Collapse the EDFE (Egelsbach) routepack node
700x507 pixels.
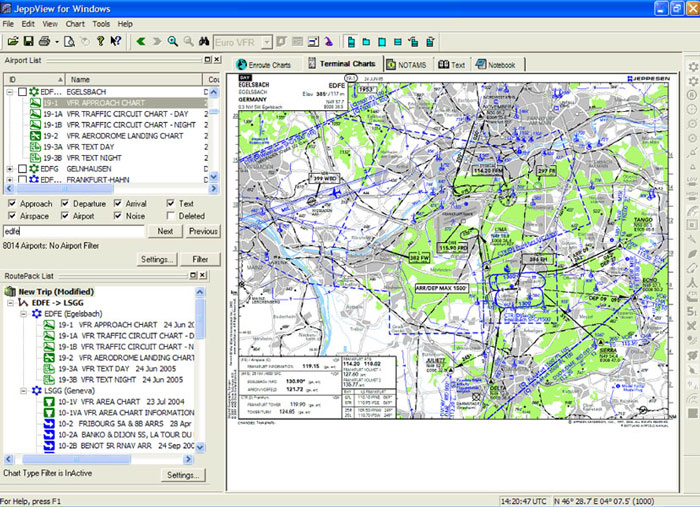[x=24, y=314]
